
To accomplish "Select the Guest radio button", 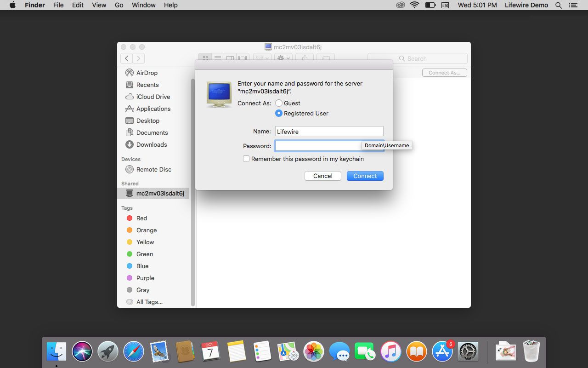I will tap(279, 103).
